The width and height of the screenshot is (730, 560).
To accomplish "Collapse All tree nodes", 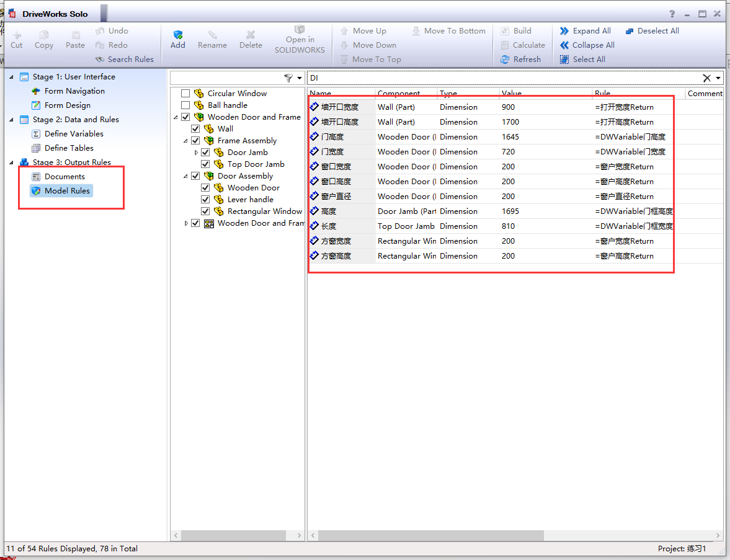I will (x=587, y=45).
